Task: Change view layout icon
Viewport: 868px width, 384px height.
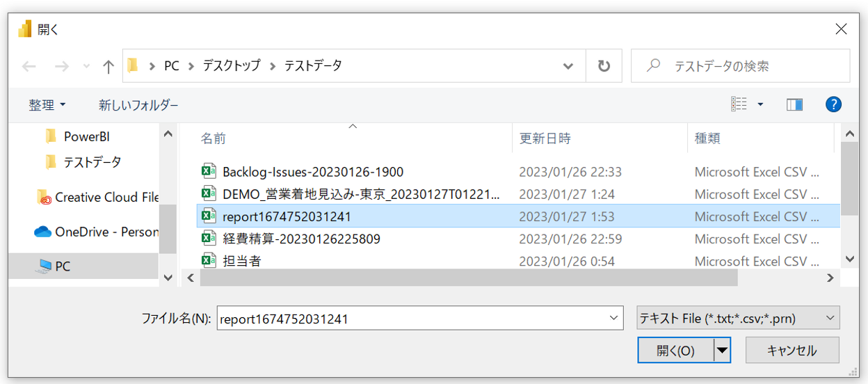Action: pos(739,104)
